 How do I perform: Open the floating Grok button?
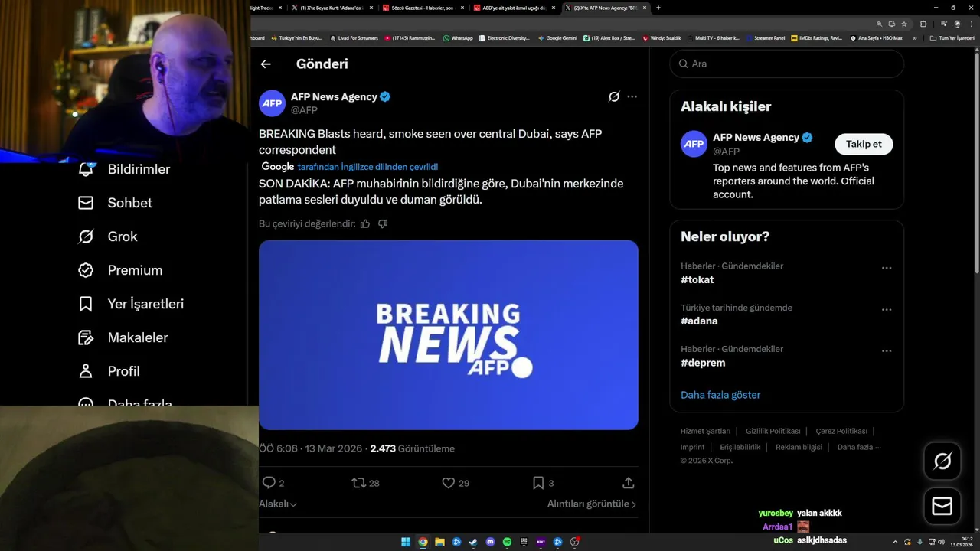click(x=942, y=461)
